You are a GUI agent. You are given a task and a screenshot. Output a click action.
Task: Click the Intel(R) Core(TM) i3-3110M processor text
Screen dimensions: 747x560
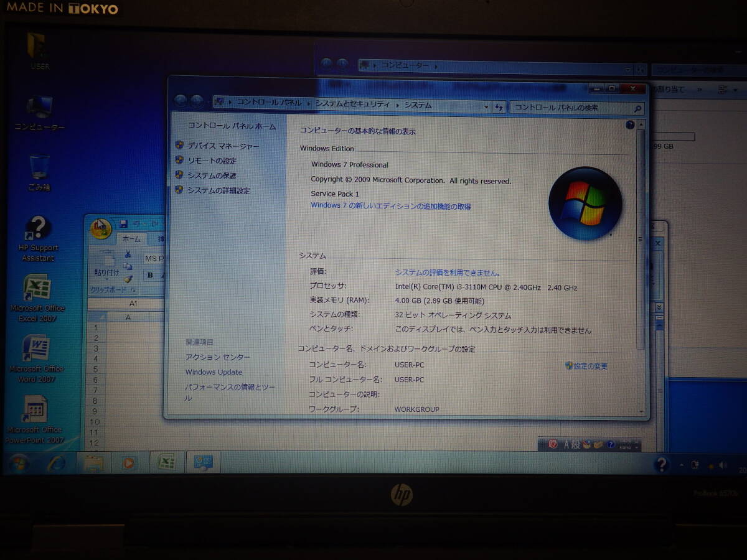pos(486,287)
